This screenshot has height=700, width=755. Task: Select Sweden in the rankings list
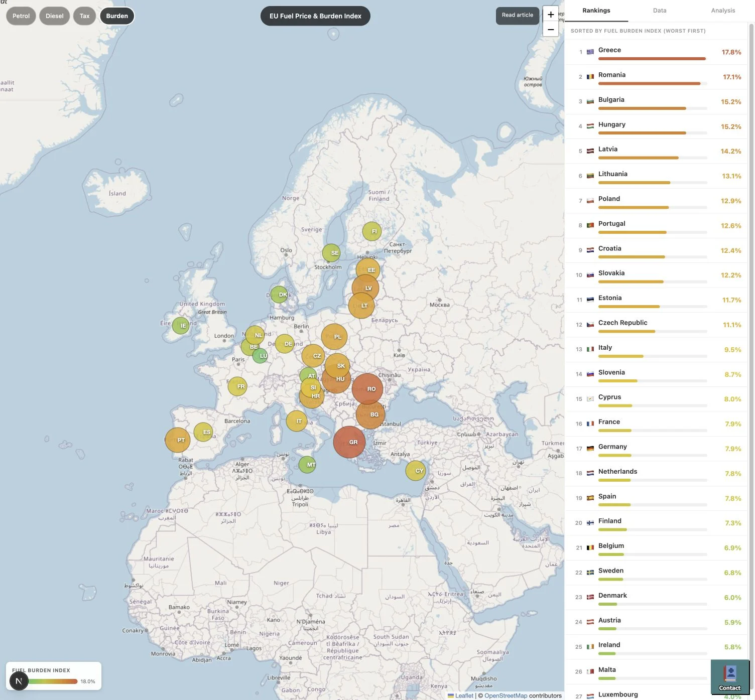[x=656, y=573]
